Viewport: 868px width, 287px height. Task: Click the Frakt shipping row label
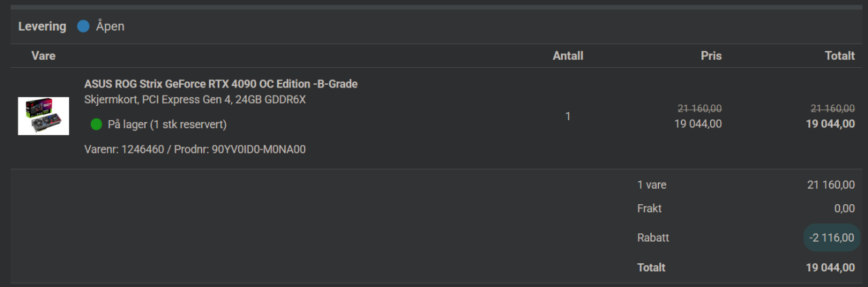coord(649,208)
